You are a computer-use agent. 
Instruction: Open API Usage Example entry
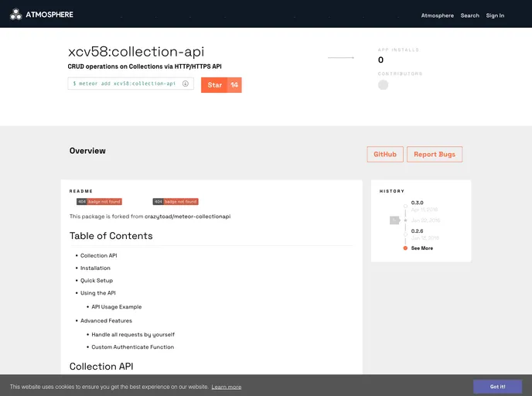point(117,307)
